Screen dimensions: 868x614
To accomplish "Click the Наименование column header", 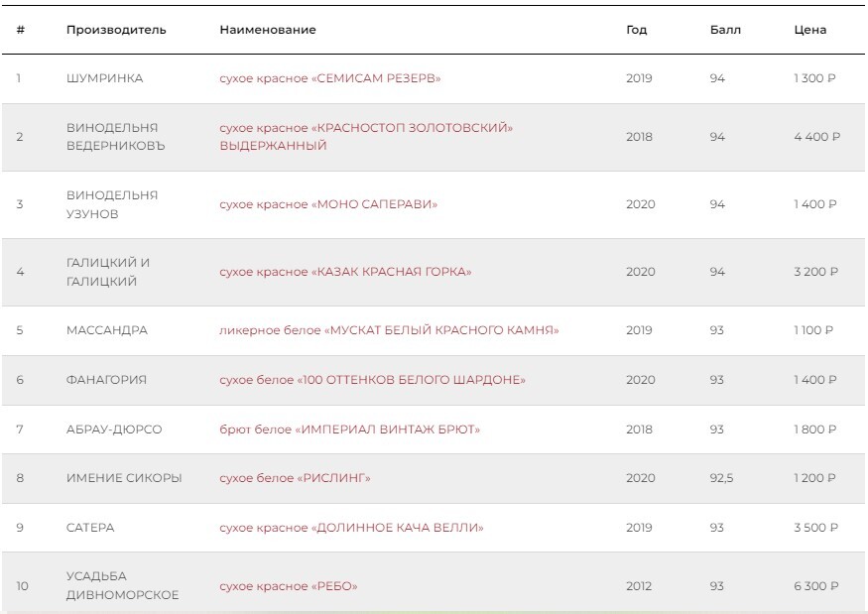I will (x=268, y=30).
